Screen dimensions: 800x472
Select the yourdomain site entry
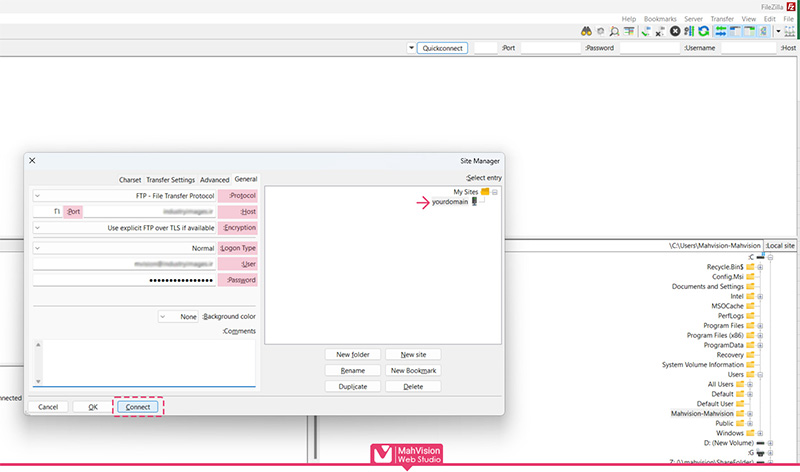449,201
